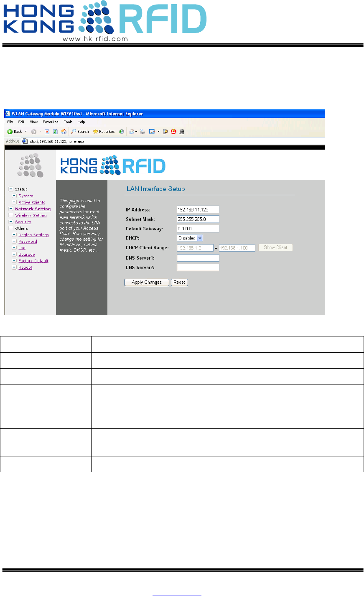Open the Favorites star toolbar button

(x=104, y=131)
